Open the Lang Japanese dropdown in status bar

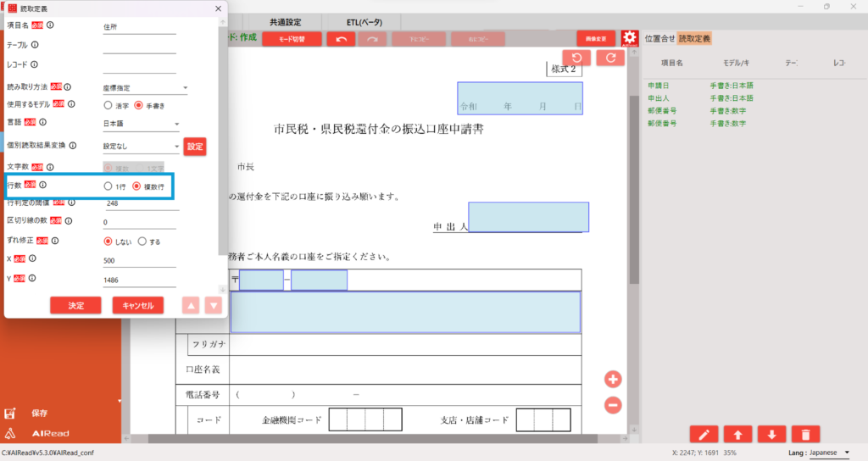830,453
